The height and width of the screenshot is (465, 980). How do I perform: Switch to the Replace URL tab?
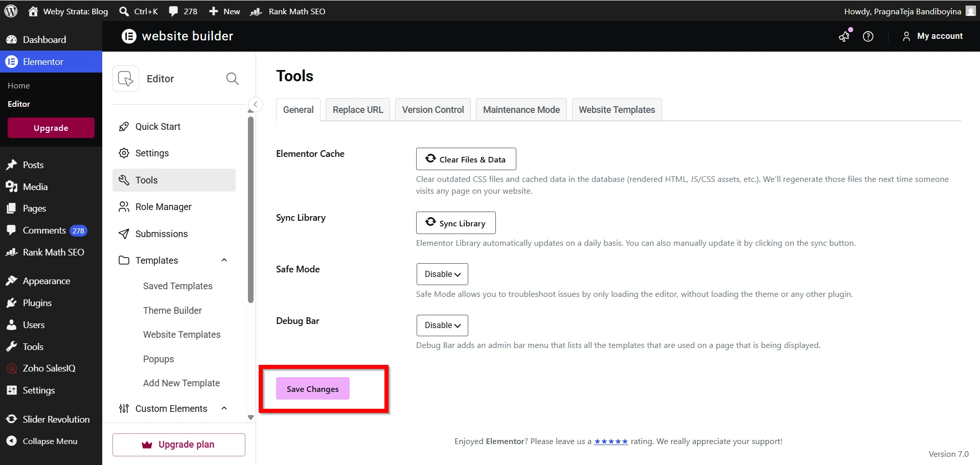[358, 110]
